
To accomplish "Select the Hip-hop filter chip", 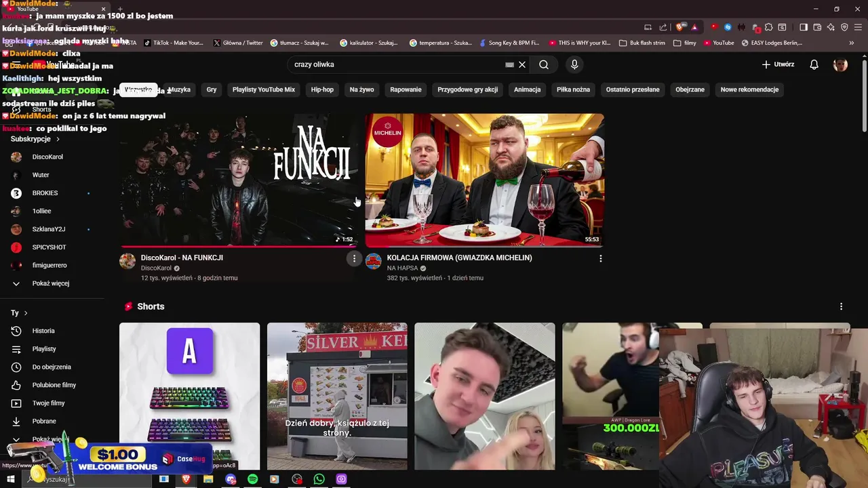I will click(x=322, y=89).
